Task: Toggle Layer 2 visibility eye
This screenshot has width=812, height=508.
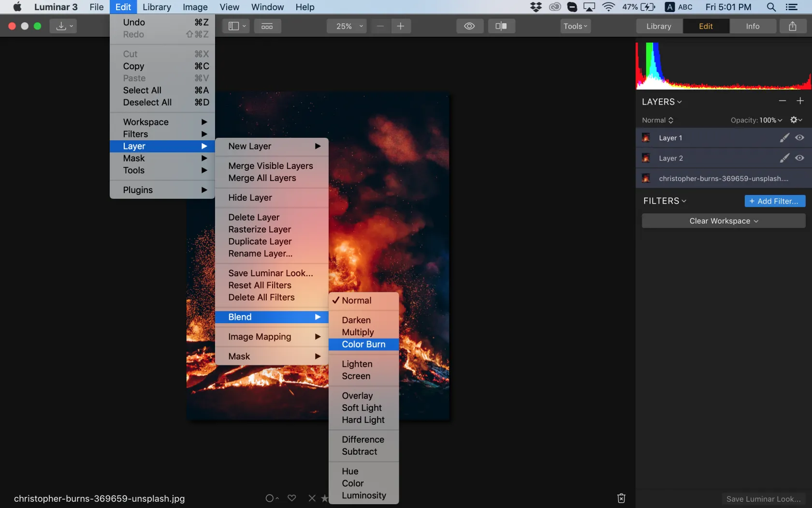Action: click(x=800, y=158)
